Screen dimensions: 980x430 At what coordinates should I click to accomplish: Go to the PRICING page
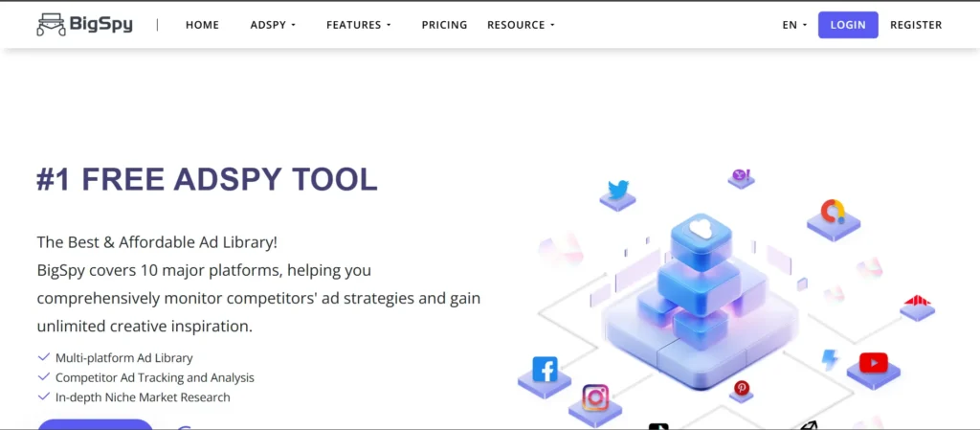click(444, 25)
